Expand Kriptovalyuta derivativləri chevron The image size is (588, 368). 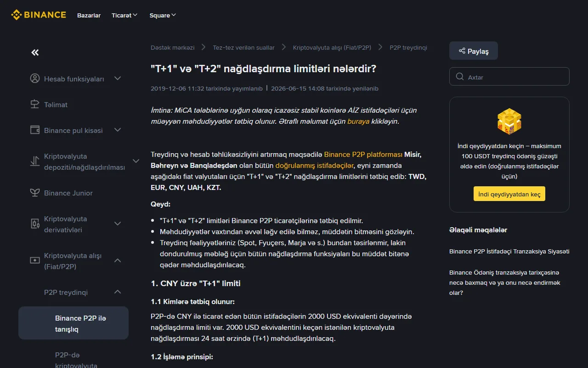coord(118,224)
